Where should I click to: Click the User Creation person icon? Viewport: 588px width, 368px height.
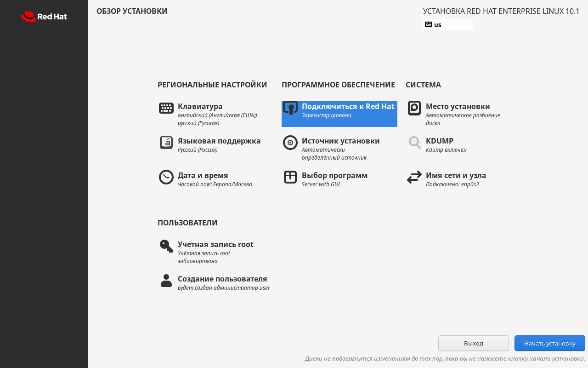pos(166,281)
